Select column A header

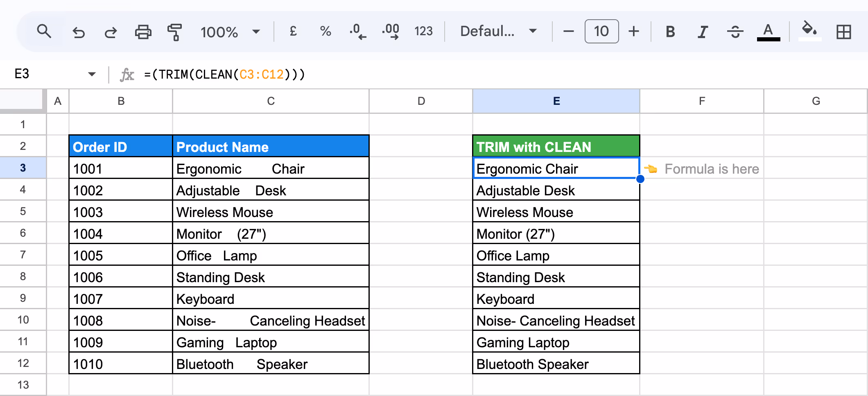58,101
